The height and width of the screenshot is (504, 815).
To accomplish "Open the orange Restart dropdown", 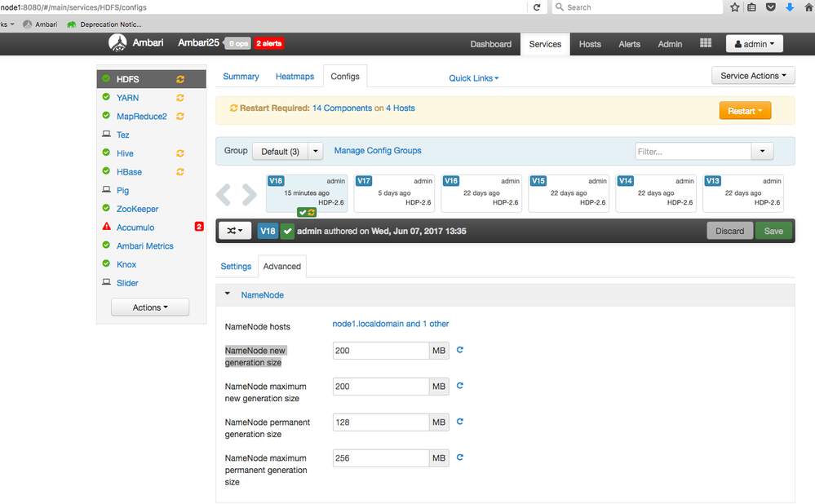I will [745, 111].
